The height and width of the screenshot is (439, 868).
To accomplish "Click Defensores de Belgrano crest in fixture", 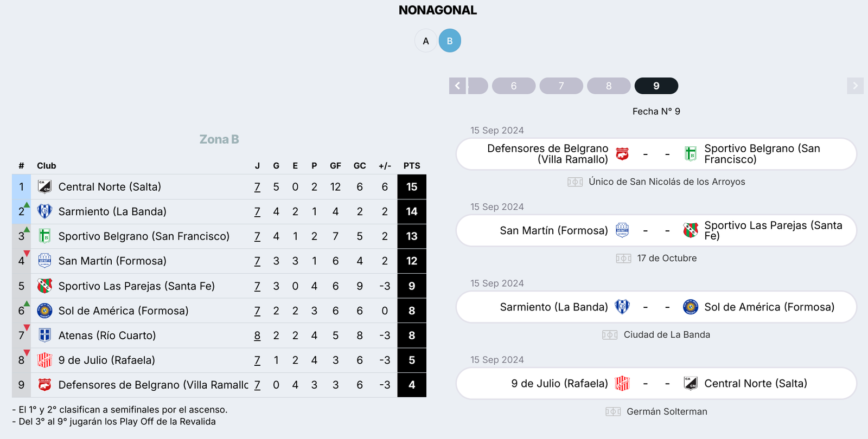I will click(622, 154).
